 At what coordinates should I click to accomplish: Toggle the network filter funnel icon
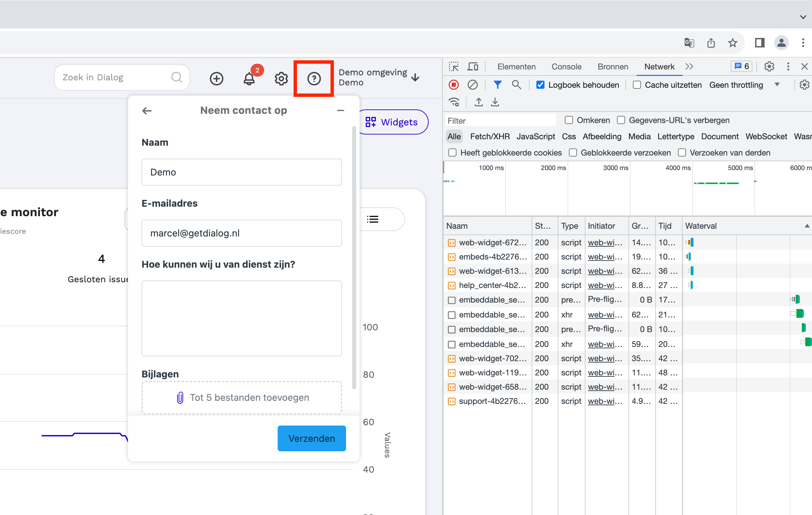click(497, 85)
